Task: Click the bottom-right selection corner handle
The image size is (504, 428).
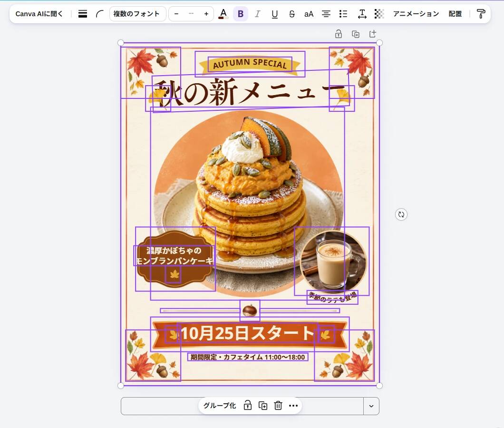Action: [x=379, y=386]
